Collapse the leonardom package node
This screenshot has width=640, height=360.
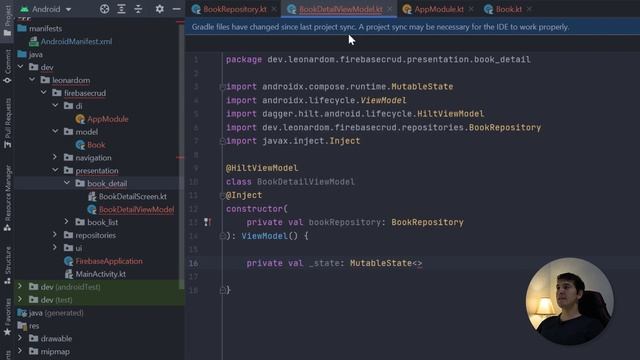32,80
